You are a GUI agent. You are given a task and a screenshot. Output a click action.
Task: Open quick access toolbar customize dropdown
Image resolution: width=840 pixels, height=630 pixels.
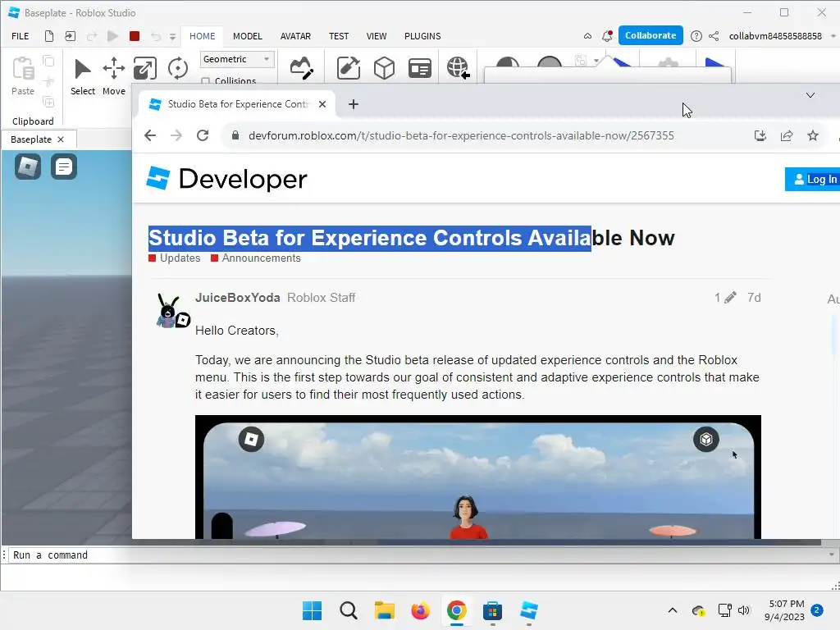tap(172, 37)
